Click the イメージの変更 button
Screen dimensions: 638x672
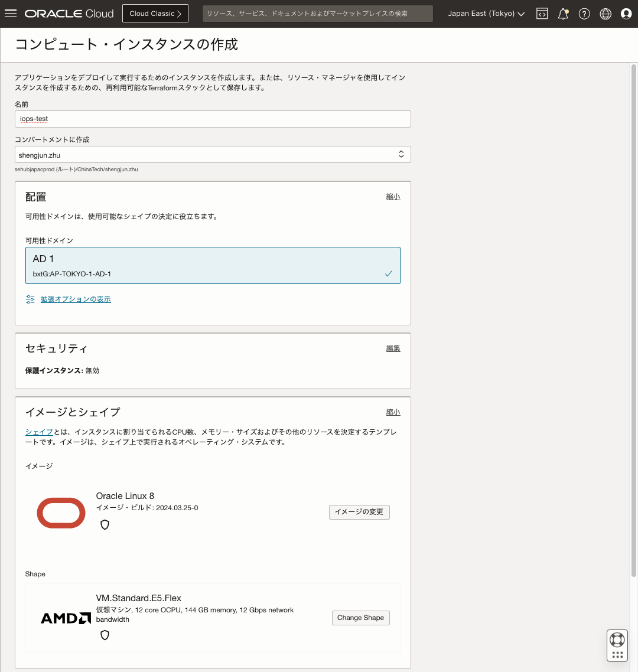pos(359,512)
